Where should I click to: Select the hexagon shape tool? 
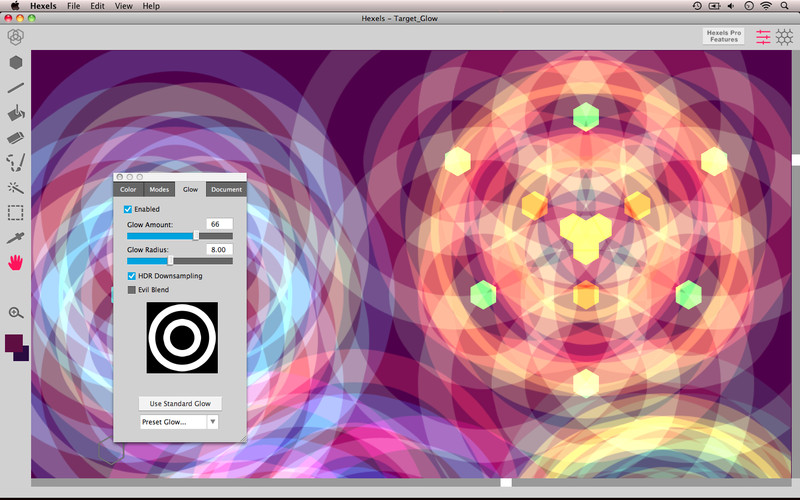point(16,62)
